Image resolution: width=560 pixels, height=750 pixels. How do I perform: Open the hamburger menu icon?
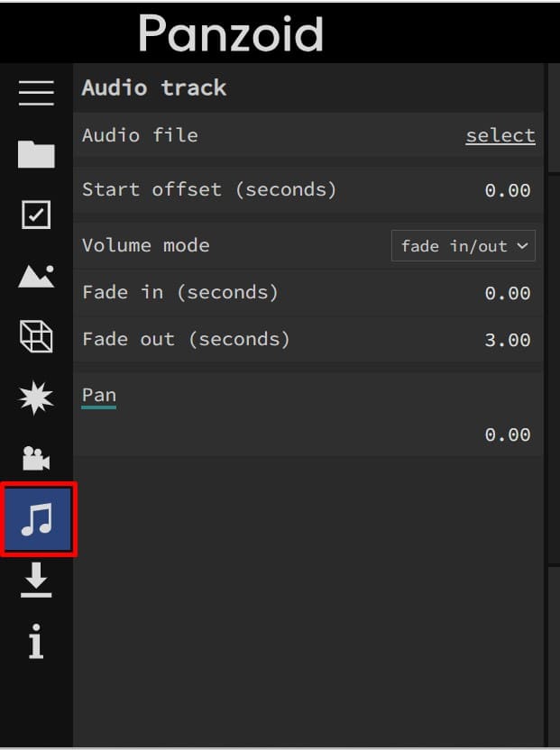click(36, 93)
